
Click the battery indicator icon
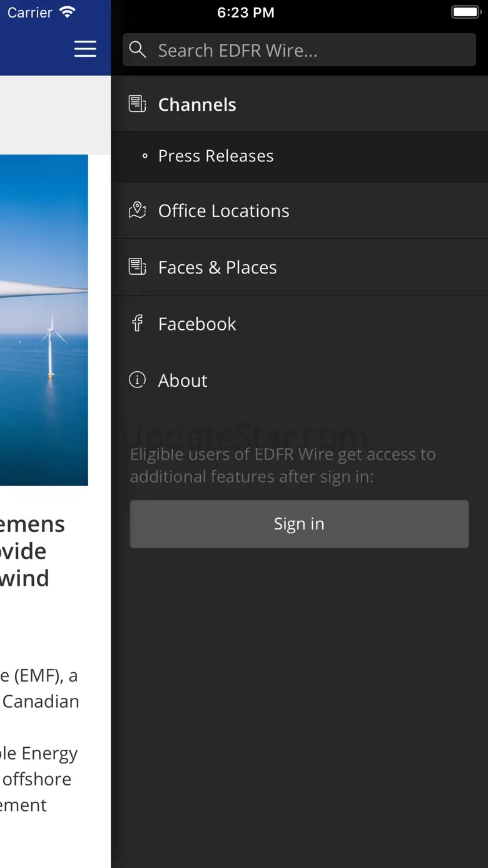tap(465, 13)
